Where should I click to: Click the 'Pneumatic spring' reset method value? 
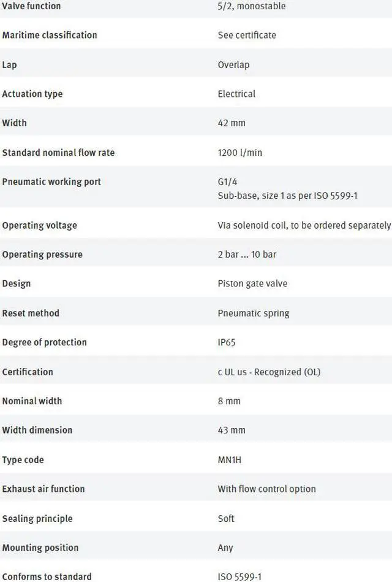tap(254, 313)
